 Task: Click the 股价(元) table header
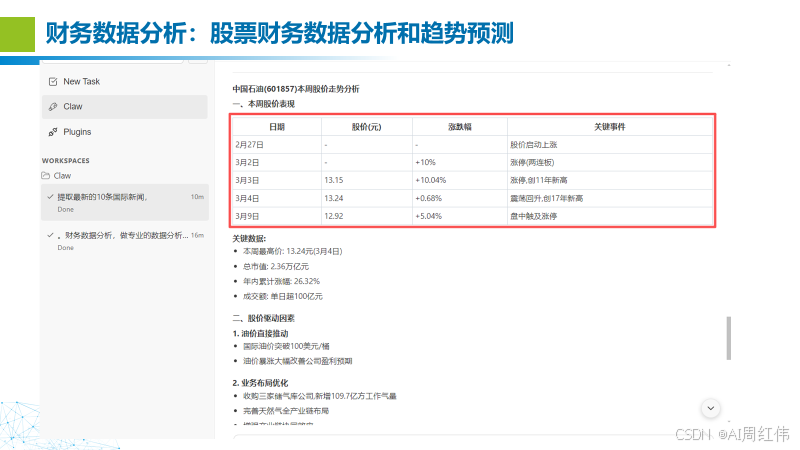tap(366, 127)
